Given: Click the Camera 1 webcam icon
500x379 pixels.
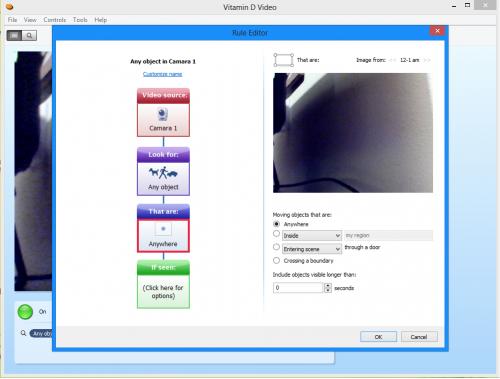Looking at the screenshot, I should pyautogui.click(x=163, y=114).
